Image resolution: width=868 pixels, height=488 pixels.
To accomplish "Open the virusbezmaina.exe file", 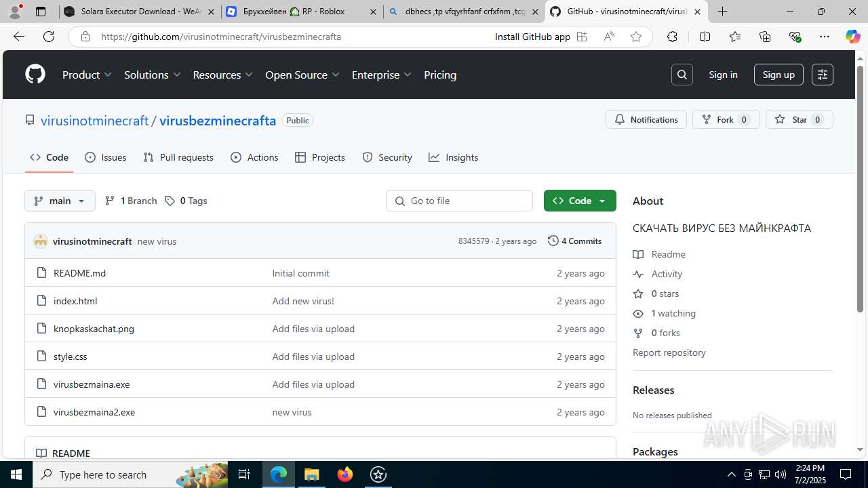I will (x=92, y=384).
